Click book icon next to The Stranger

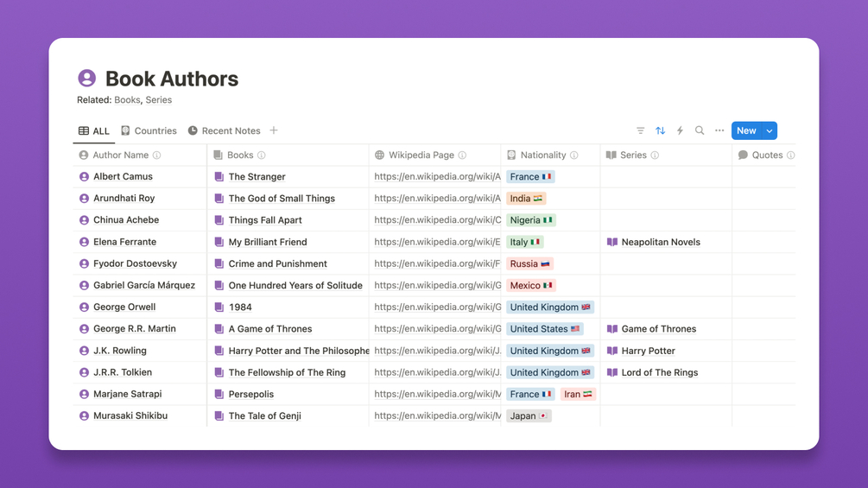pos(219,176)
